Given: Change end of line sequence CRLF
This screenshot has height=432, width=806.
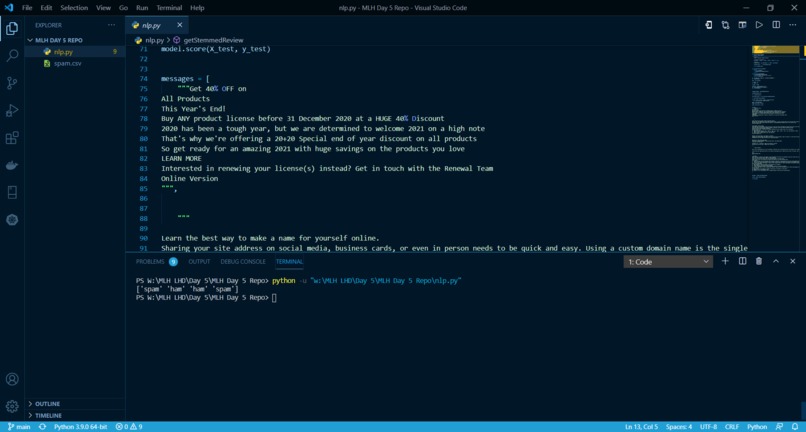Looking at the screenshot, I should point(732,427).
